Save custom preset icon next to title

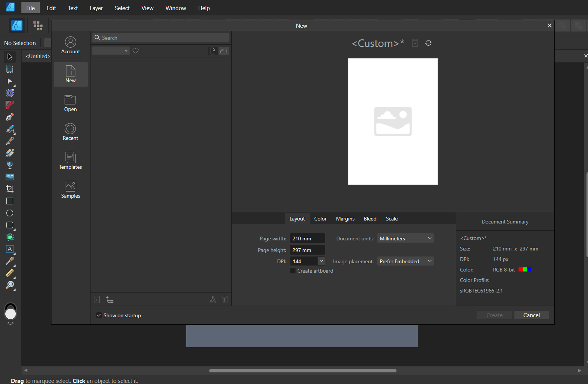coord(415,43)
